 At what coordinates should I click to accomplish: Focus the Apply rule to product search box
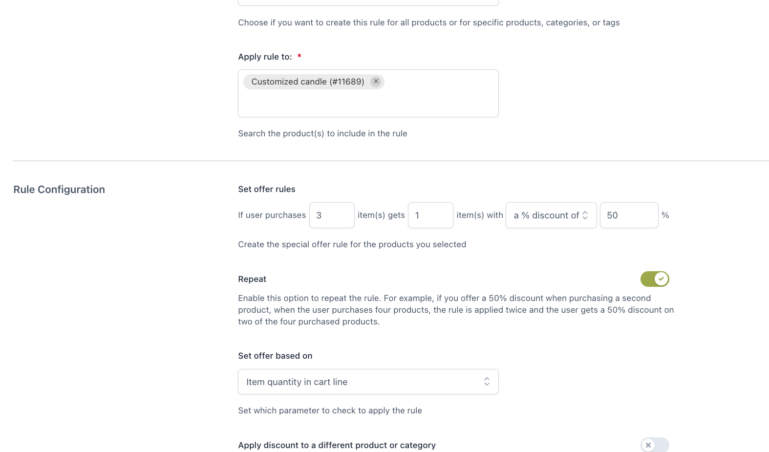(367, 102)
